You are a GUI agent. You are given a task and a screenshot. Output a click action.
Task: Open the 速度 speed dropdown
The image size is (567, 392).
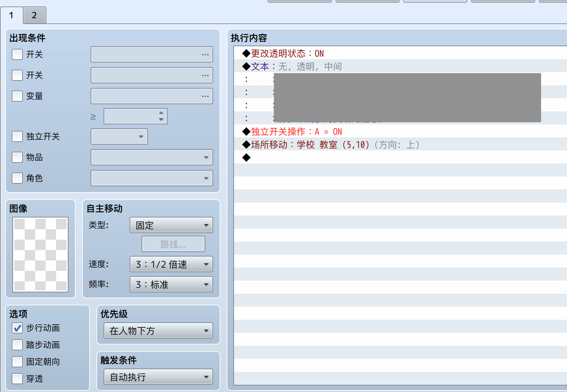[x=171, y=264]
